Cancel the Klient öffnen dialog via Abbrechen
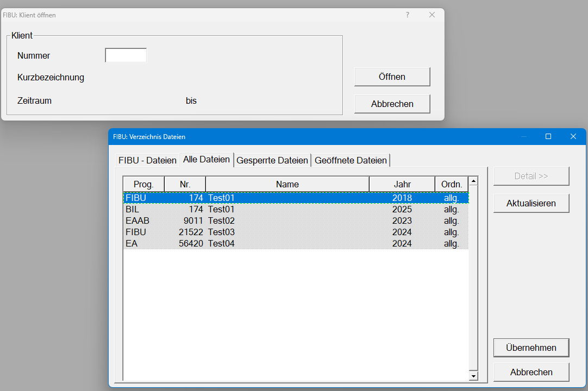This screenshot has height=391, width=588. pyautogui.click(x=392, y=104)
